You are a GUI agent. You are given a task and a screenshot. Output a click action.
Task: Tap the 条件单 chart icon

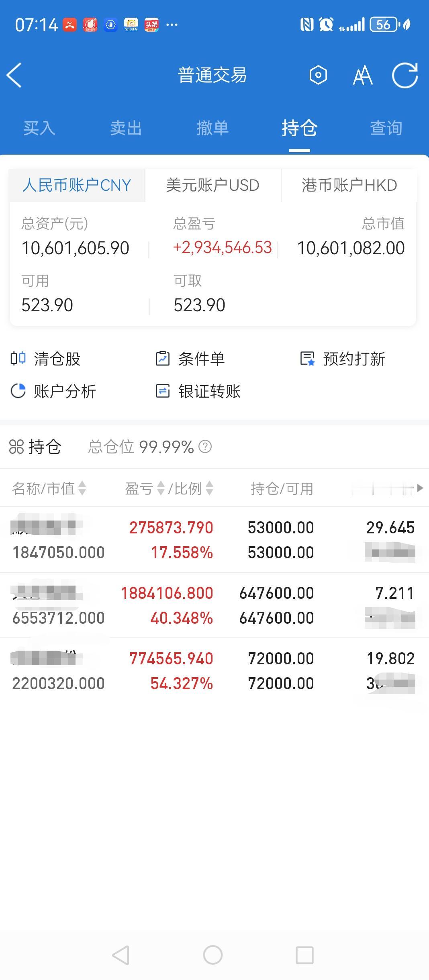pyautogui.click(x=163, y=358)
